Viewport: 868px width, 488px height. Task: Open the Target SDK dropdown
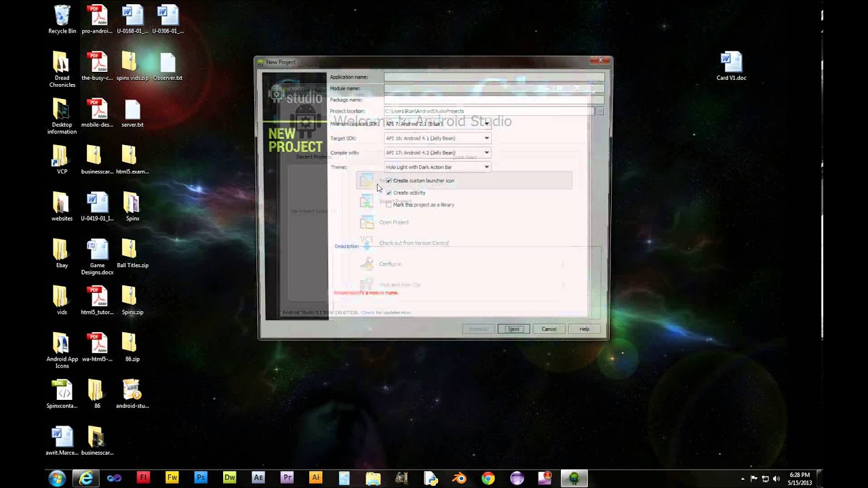pos(437,138)
